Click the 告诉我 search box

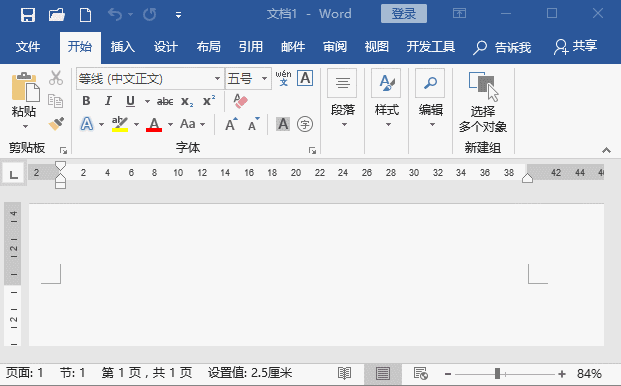[x=502, y=48]
